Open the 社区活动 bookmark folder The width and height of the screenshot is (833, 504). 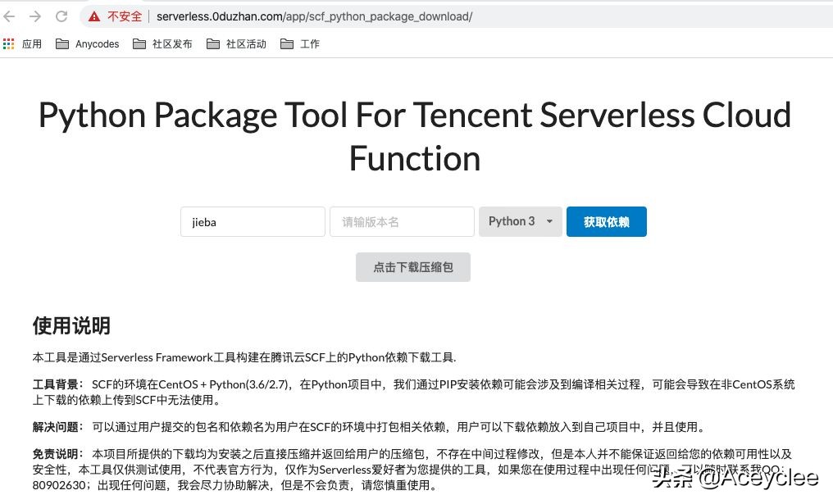[236, 44]
